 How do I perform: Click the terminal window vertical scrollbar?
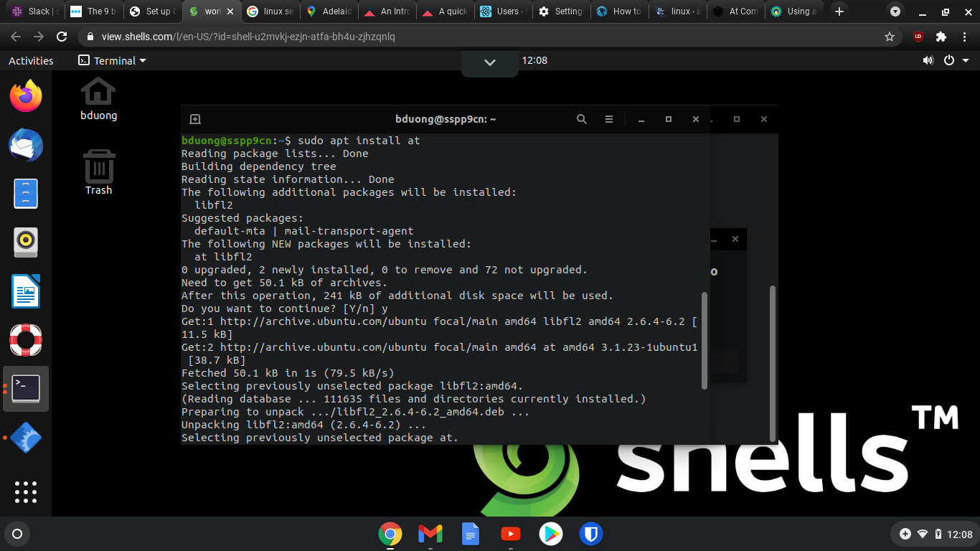click(705, 340)
